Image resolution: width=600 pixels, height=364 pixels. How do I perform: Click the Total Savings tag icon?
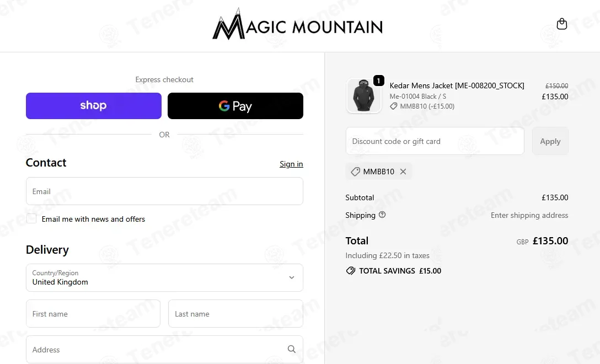(350, 271)
